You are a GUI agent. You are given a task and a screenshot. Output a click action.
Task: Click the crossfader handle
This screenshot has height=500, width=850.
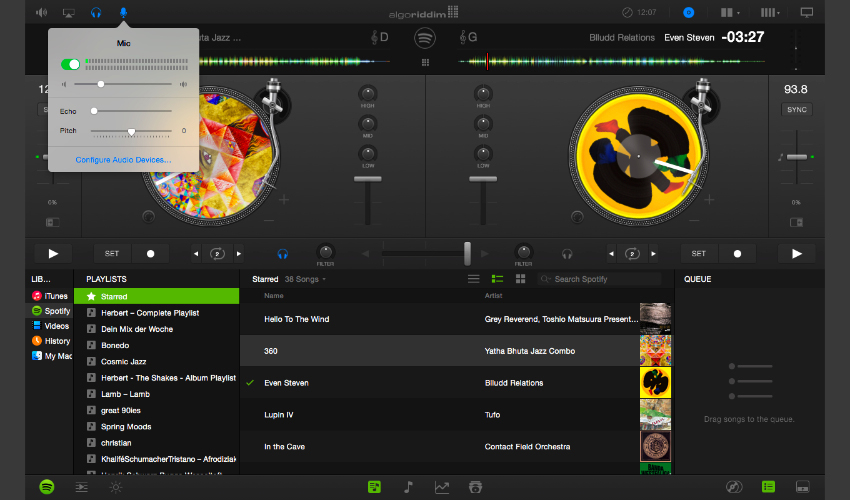point(467,253)
